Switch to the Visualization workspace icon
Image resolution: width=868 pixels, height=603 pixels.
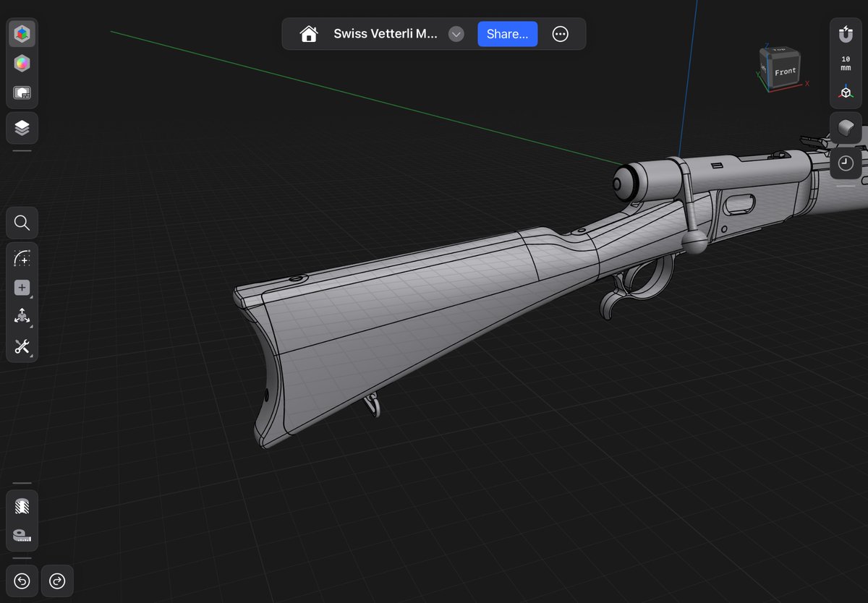click(x=22, y=63)
